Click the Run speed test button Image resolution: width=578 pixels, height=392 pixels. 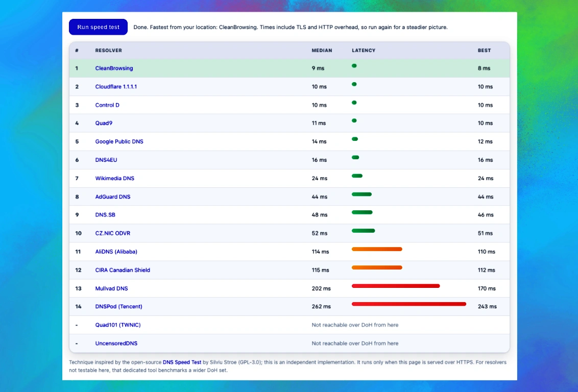click(x=98, y=27)
